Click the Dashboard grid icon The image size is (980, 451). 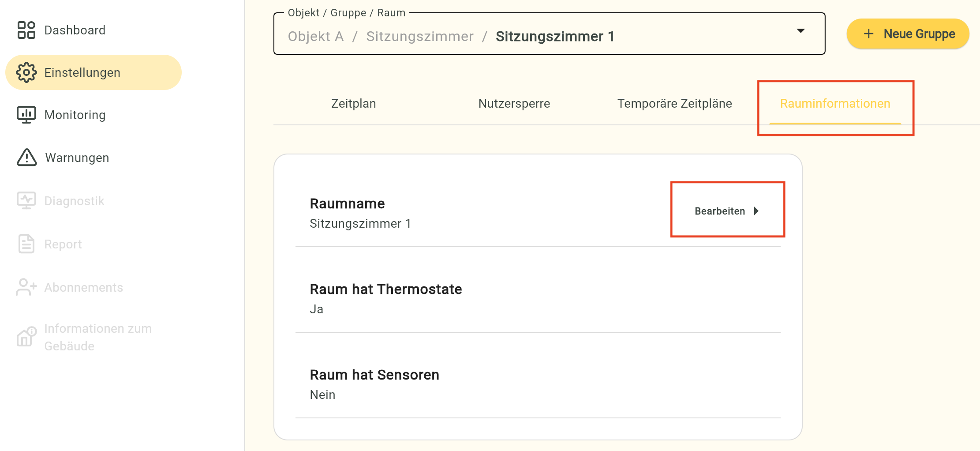click(x=26, y=30)
